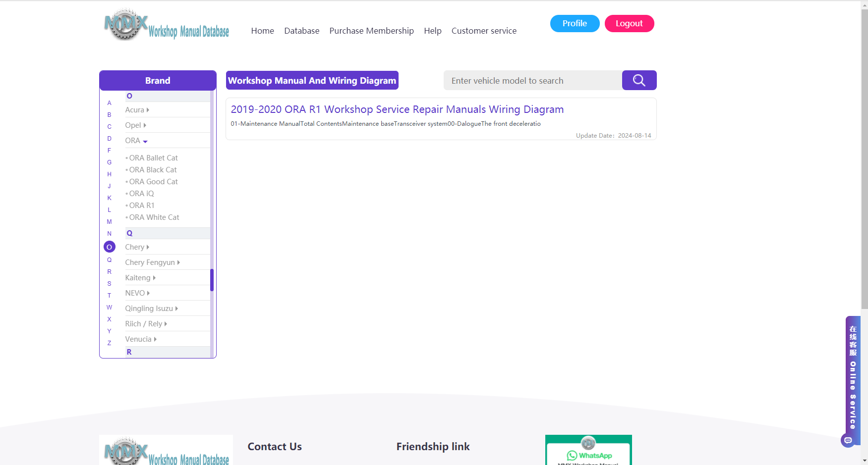This screenshot has width=868, height=465.
Task: Open 2019-2020 ORA R1 manual link
Action: (x=397, y=109)
